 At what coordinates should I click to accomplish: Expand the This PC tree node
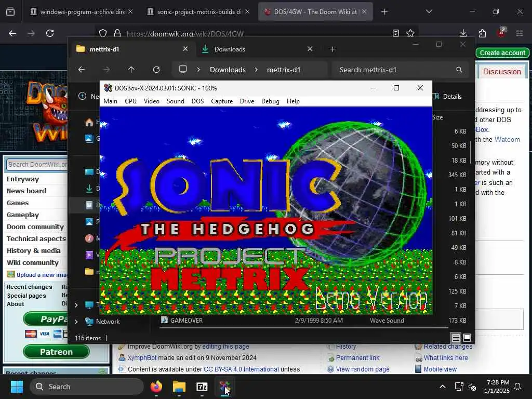(76, 305)
